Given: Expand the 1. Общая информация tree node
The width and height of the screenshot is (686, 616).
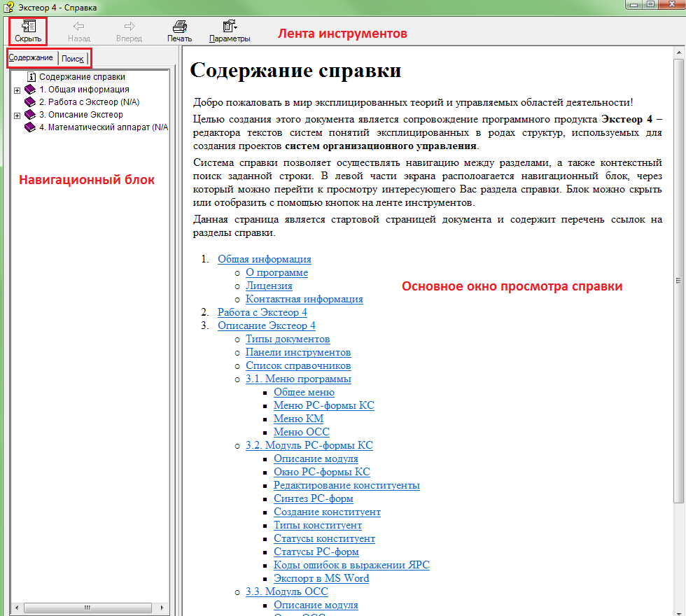Looking at the screenshot, I should 17,90.
